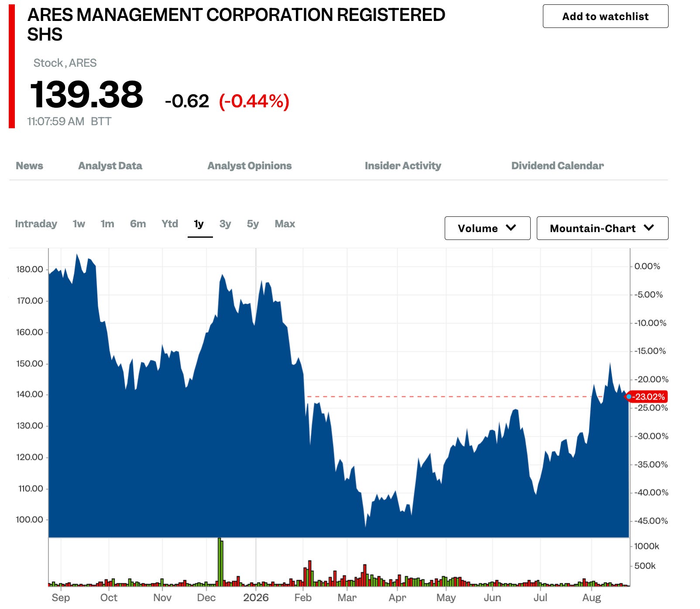Choose the 5y chart range

pos(253,224)
